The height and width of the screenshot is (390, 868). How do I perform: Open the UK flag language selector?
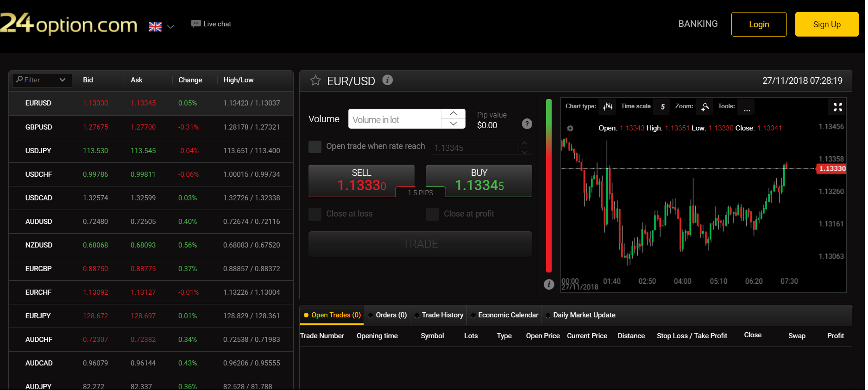(x=161, y=27)
